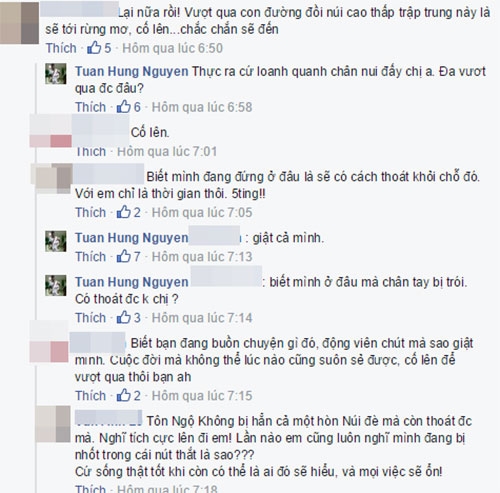The height and width of the screenshot is (493, 500).
Task: Click Thích under the Tôn Ngộ Không comment
Action: point(90,489)
